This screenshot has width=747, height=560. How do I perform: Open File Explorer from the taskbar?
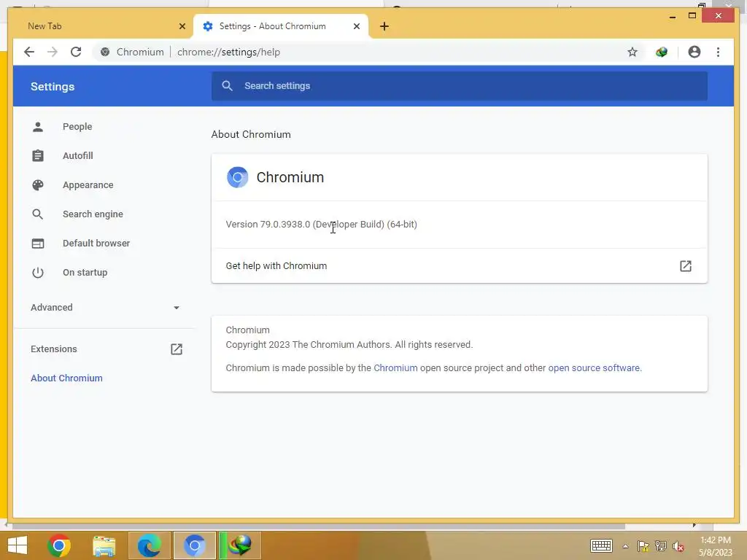[x=104, y=545]
